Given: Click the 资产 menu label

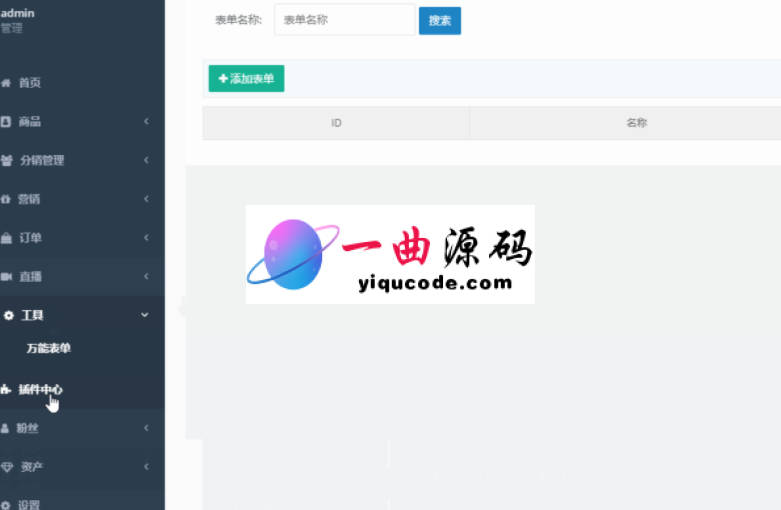Looking at the screenshot, I should pyautogui.click(x=32, y=467).
